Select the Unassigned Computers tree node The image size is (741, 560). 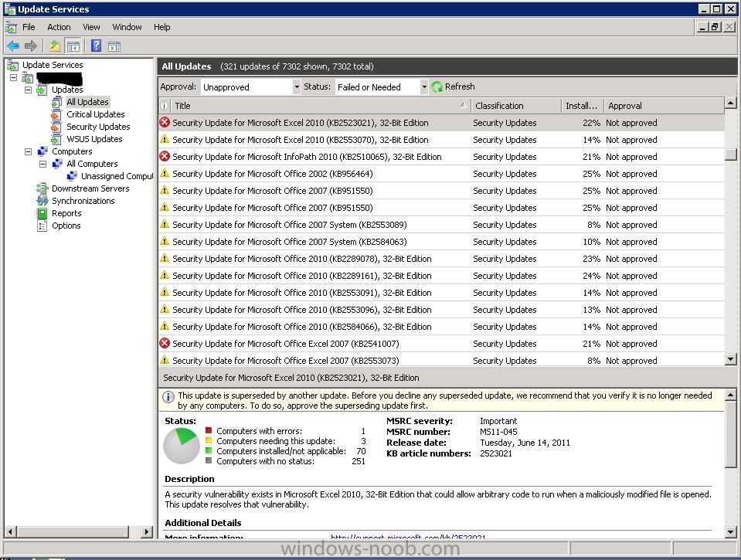coord(117,176)
